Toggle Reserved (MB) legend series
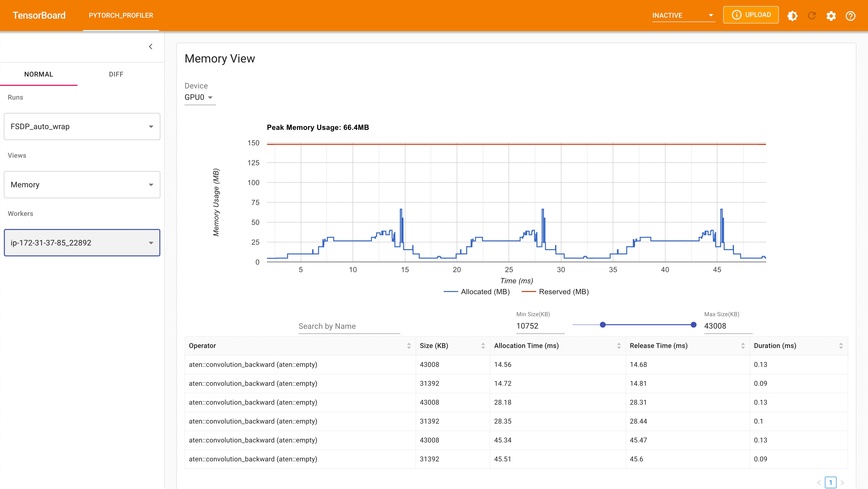Image resolution: width=868 pixels, height=489 pixels. coord(555,292)
